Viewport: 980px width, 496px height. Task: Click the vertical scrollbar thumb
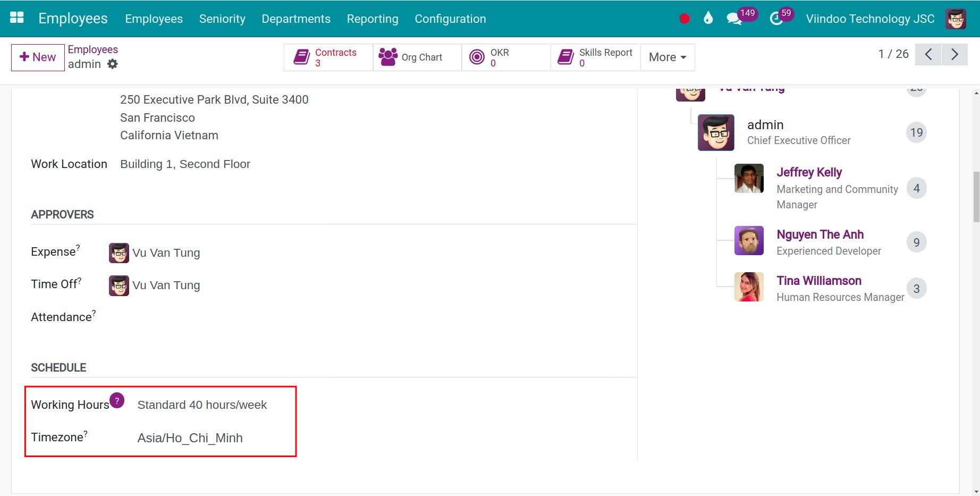(x=976, y=197)
